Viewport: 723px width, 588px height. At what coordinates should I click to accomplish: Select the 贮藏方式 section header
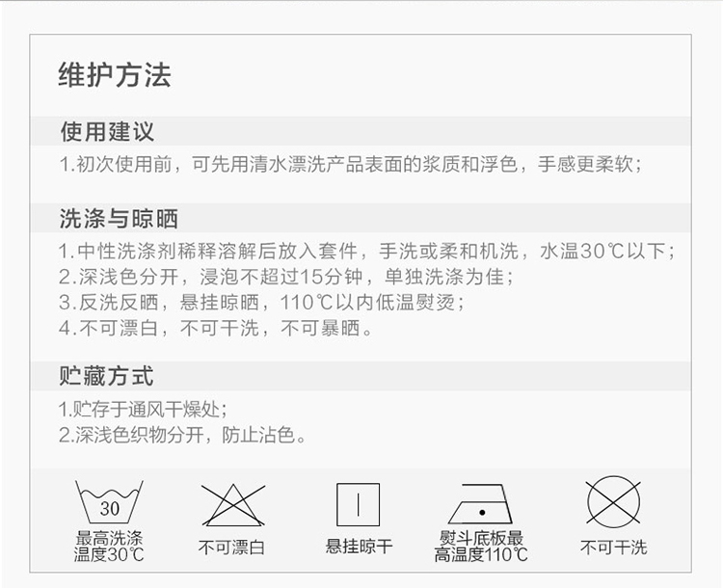(106, 376)
